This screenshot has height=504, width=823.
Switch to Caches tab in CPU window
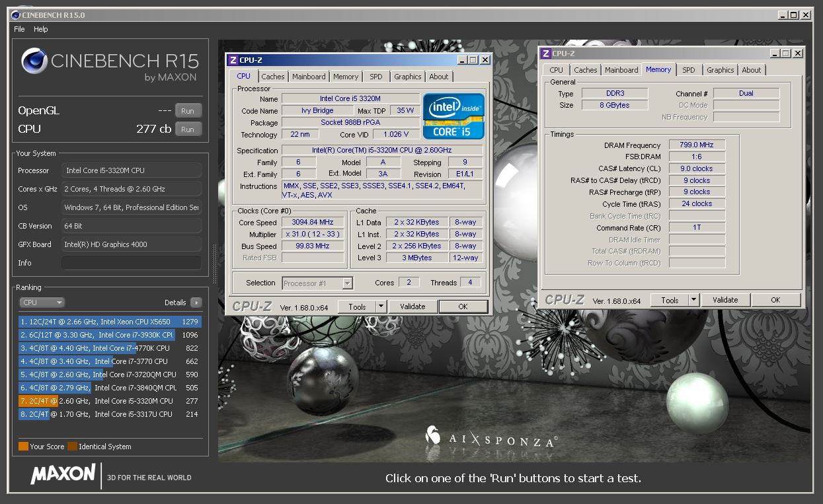[273, 77]
